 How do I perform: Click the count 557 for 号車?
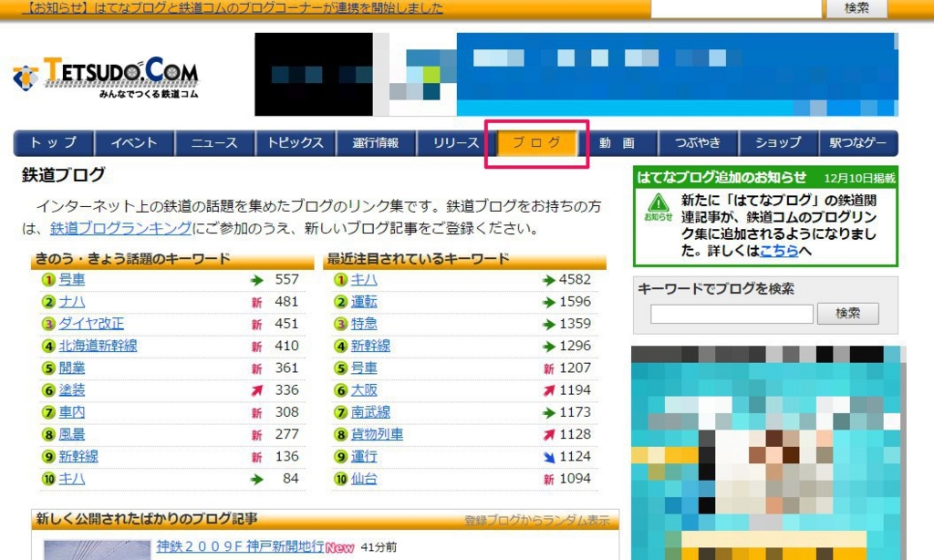click(x=286, y=279)
